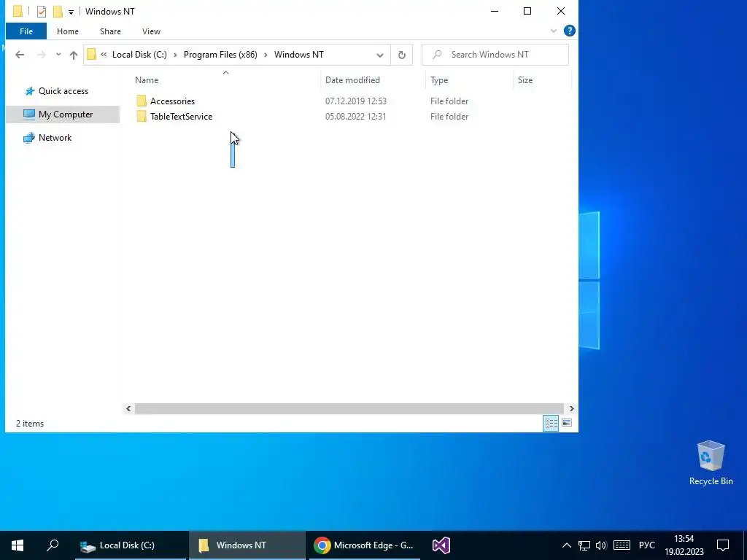Expand the breadcrumb arrow after Local Disk (C:)
747x560 pixels.
pos(175,55)
